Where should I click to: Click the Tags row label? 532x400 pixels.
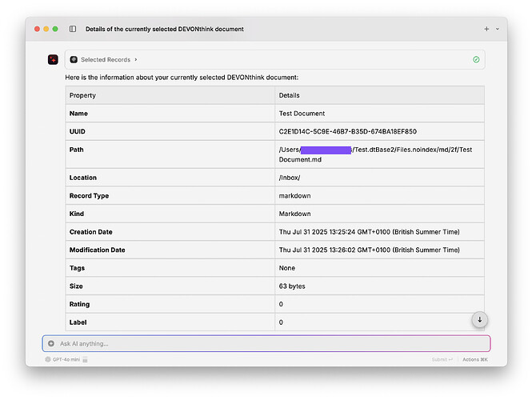coord(77,268)
